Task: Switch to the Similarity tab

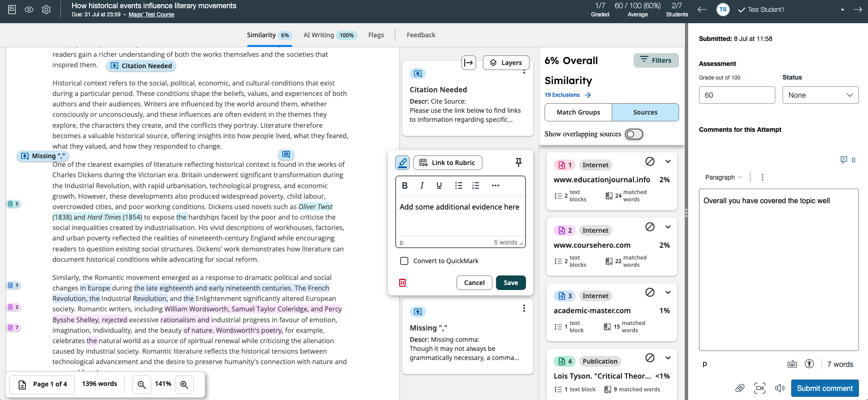Action: tap(269, 35)
